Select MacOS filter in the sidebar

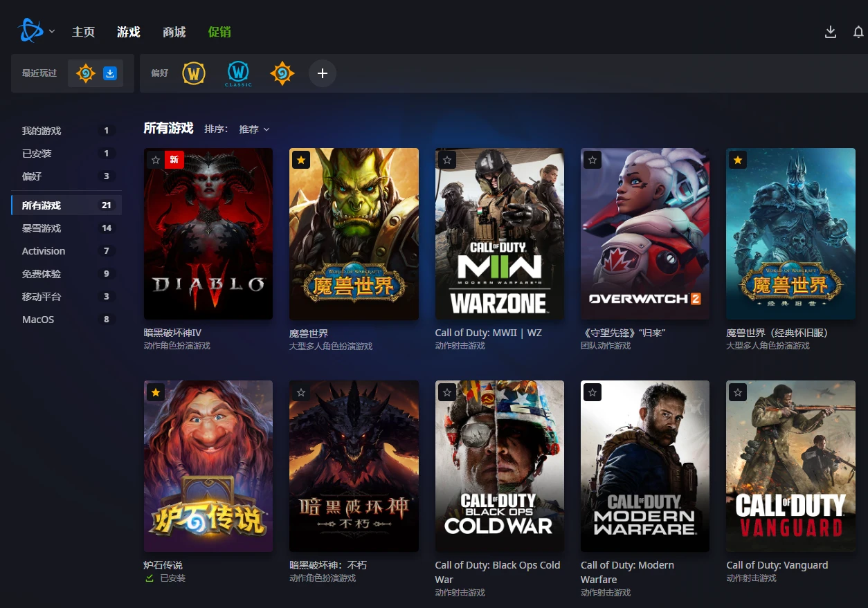(66, 320)
